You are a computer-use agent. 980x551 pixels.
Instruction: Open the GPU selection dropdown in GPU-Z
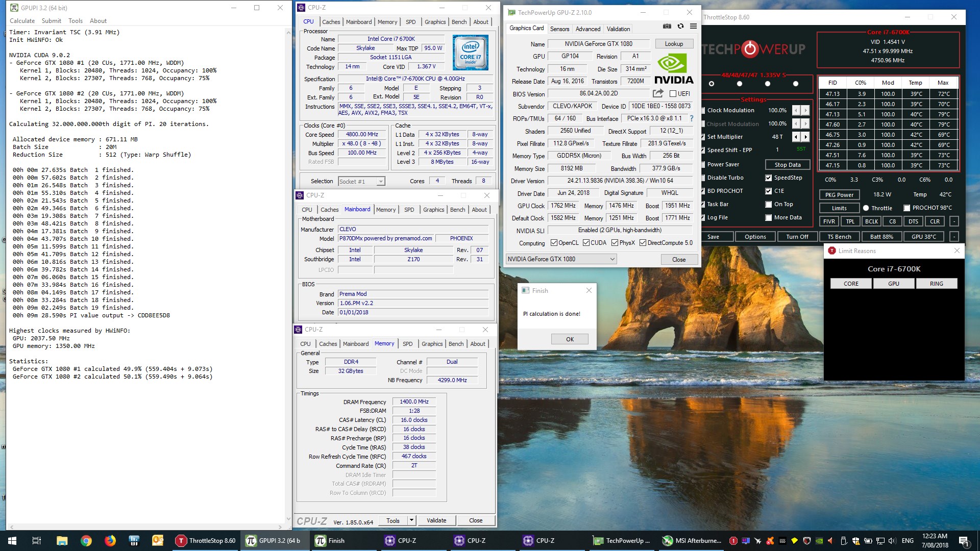561,259
